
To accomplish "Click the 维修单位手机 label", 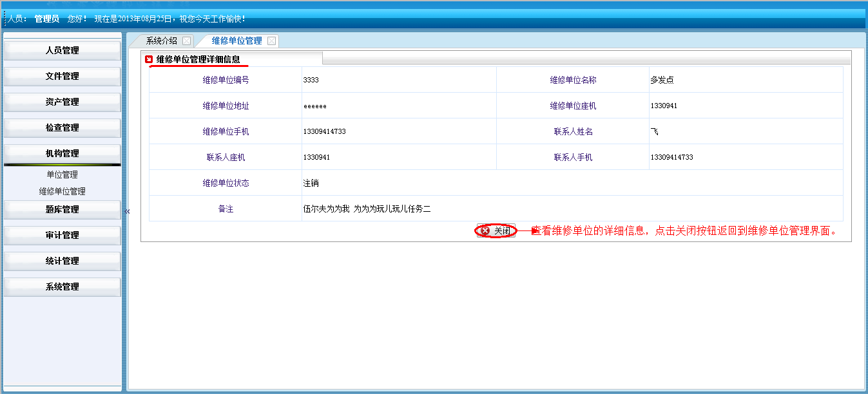I will pyautogui.click(x=226, y=131).
